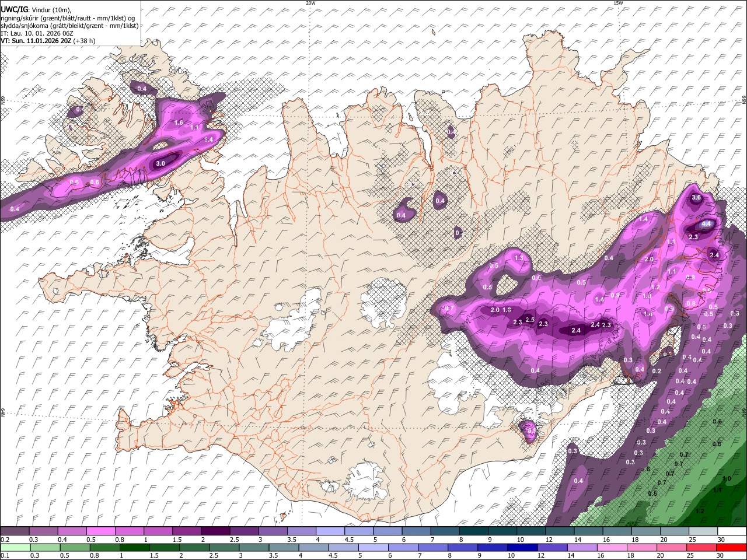The image size is (747, 560).
Task: Click the round white glacier in central Iceland
Action: 383,302
